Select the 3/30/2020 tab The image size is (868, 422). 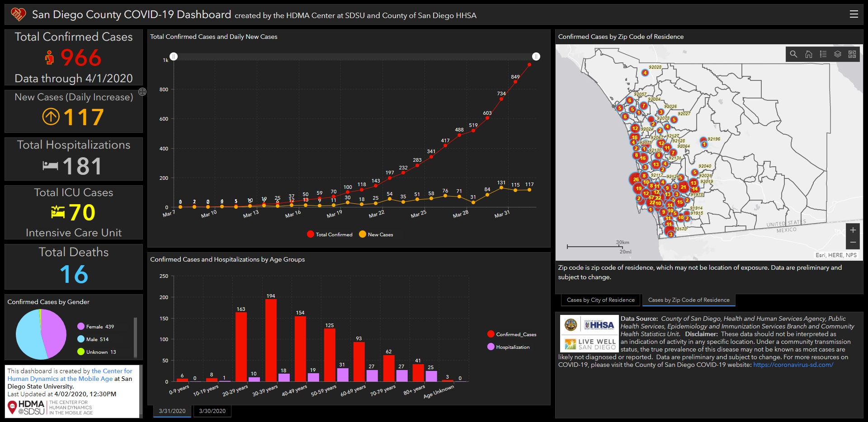tap(212, 411)
